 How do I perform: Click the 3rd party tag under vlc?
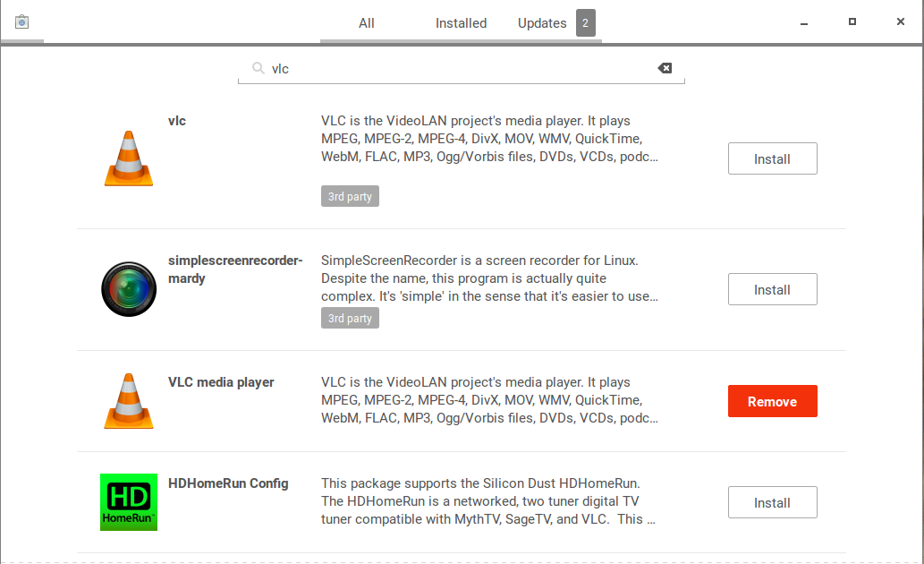tap(350, 196)
